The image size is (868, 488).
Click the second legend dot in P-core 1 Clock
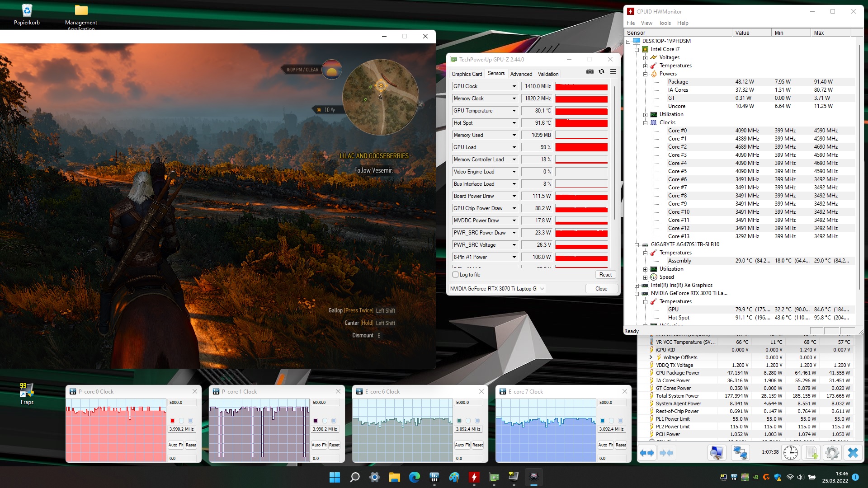(325, 421)
